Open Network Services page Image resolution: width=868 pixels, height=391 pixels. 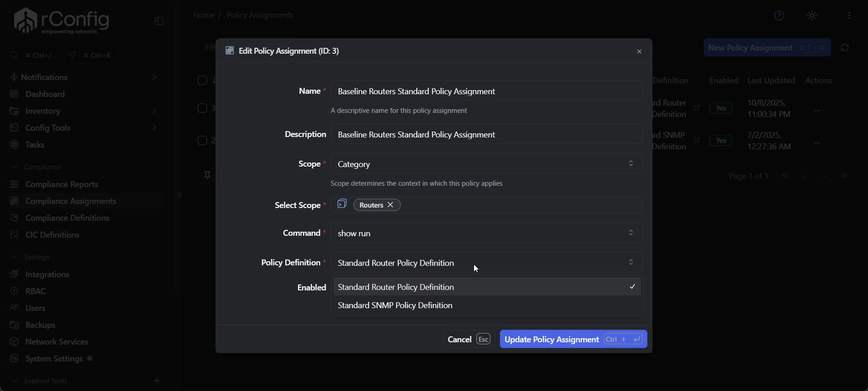57,342
